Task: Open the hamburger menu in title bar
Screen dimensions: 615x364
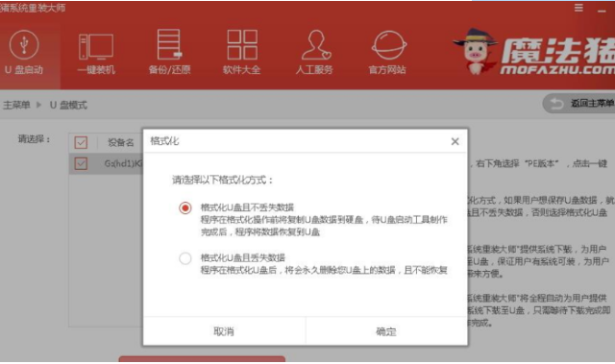Action: (x=578, y=8)
